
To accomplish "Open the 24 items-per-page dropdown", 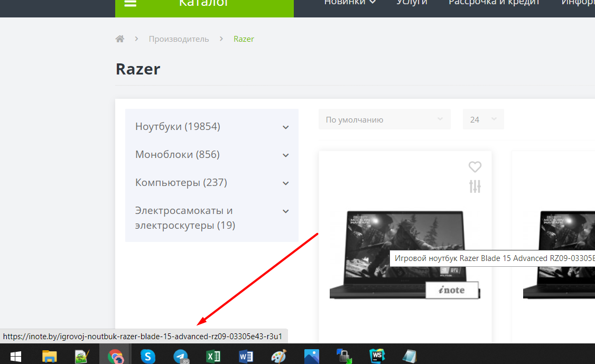I will tap(483, 119).
